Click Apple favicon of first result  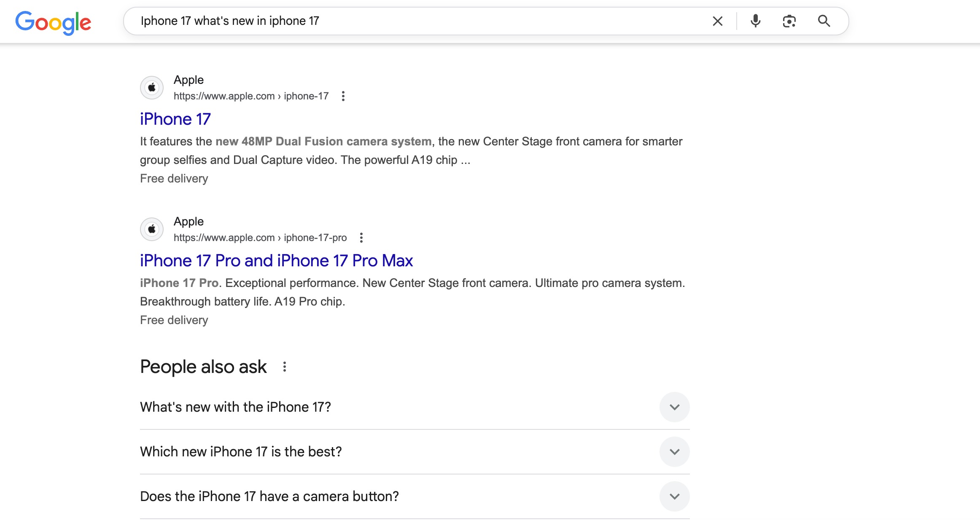coord(152,88)
